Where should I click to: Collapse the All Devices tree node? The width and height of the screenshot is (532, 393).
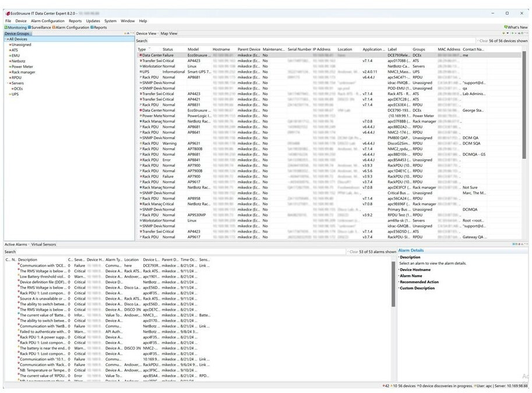point(6,39)
